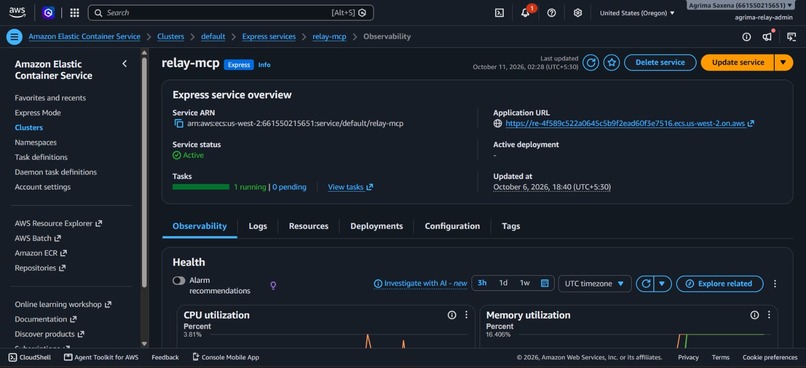The width and height of the screenshot is (806, 368).
Task: Click the screen share icon in breadcrumb bar
Action: pos(792,36)
